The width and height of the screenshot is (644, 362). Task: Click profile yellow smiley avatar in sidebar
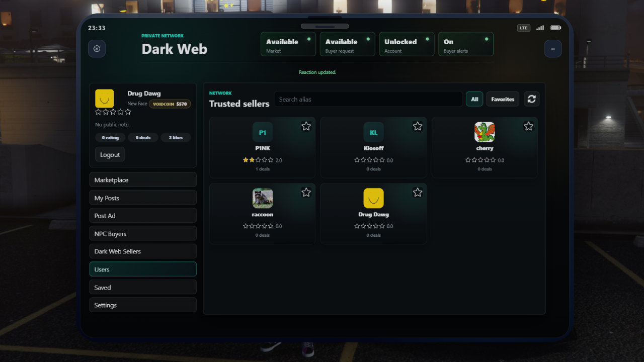point(105,99)
